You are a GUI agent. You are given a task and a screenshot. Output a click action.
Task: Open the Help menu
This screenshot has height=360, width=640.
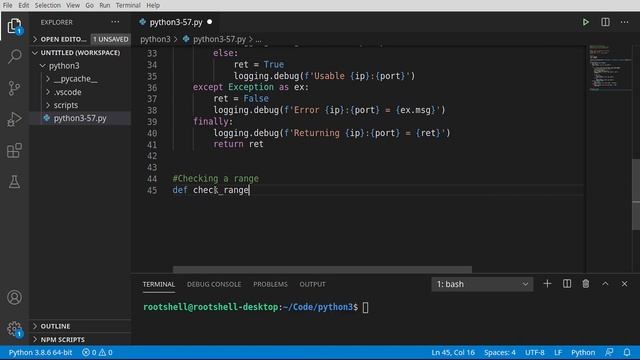153,5
